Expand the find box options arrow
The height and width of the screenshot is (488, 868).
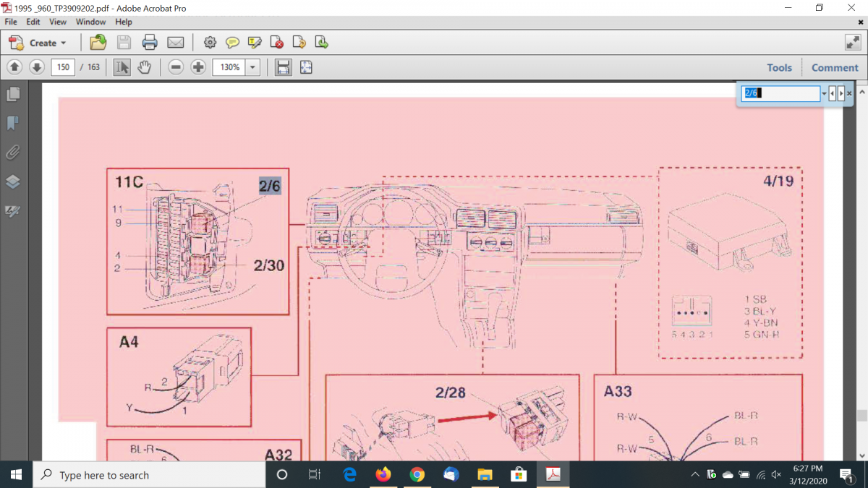[824, 94]
